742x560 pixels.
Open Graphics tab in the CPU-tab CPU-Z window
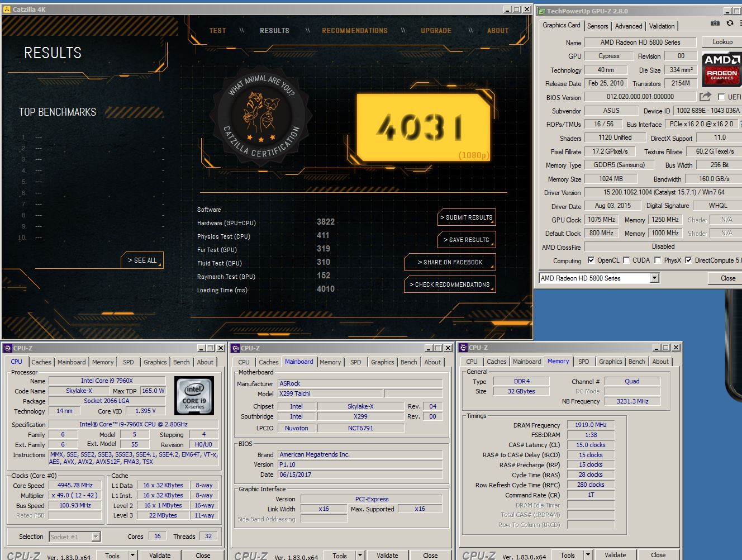tap(155, 362)
